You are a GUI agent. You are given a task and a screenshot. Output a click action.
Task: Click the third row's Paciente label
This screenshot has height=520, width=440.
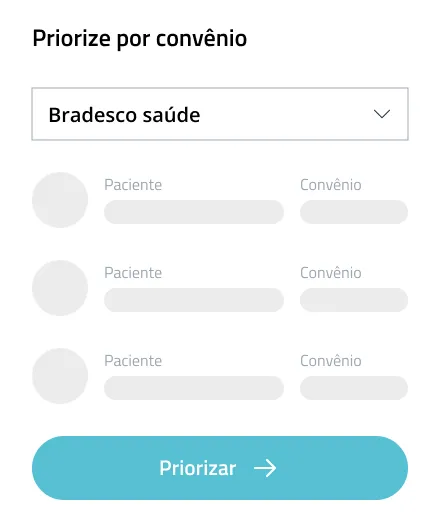tap(133, 361)
